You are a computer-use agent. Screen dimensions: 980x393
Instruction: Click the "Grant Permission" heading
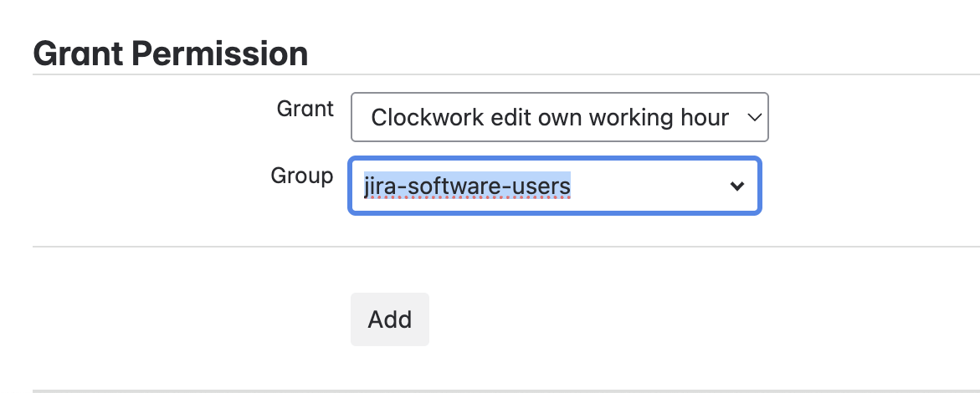click(170, 54)
